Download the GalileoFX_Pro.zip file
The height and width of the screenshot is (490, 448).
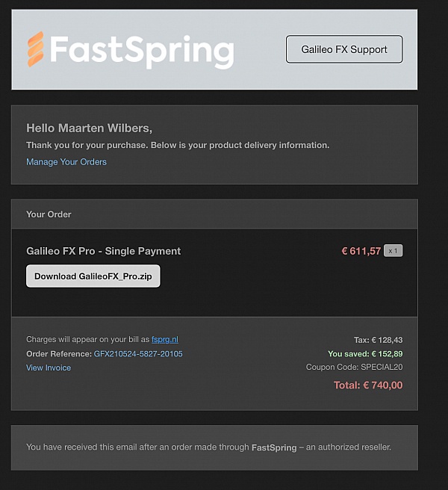(93, 276)
